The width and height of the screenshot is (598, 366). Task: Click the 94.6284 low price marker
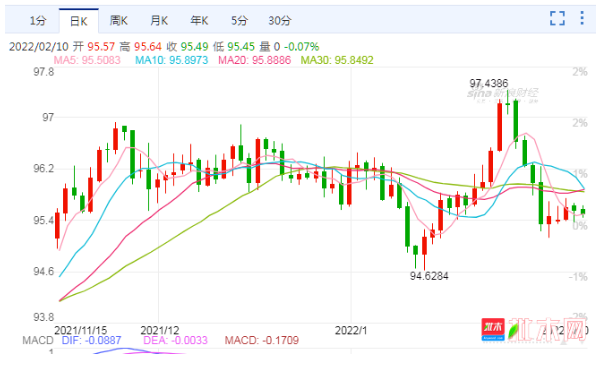click(429, 276)
